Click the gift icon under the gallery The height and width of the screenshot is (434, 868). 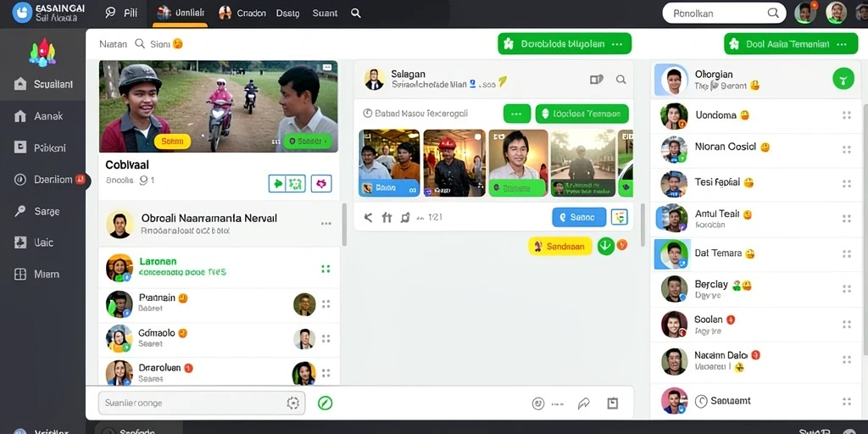tap(387, 218)
